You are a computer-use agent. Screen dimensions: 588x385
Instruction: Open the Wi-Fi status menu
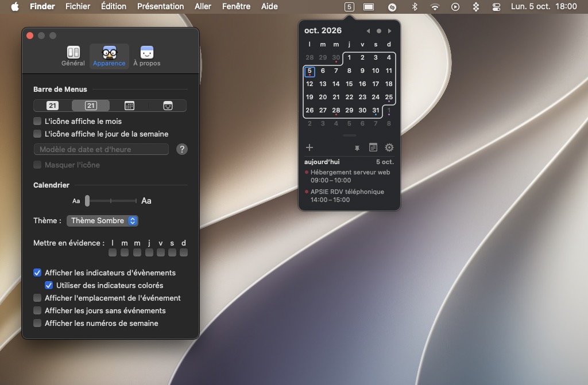point(435,7)
